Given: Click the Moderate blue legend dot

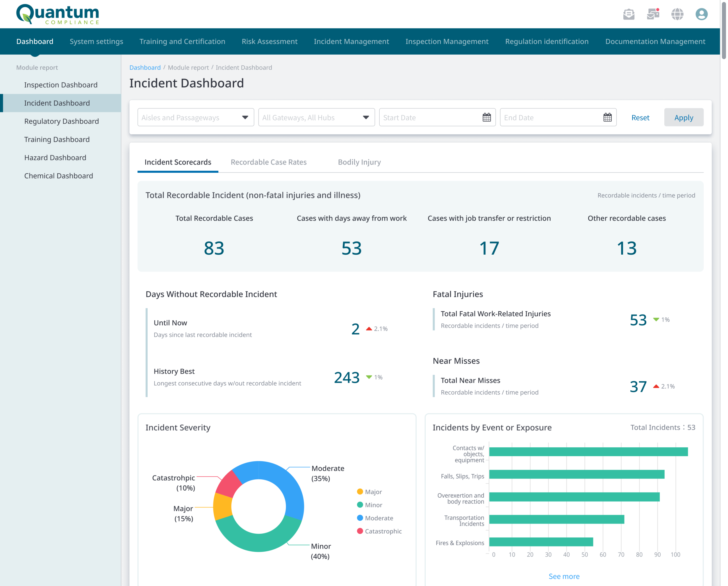Looking at the screenshot, I should pos(360,518).
